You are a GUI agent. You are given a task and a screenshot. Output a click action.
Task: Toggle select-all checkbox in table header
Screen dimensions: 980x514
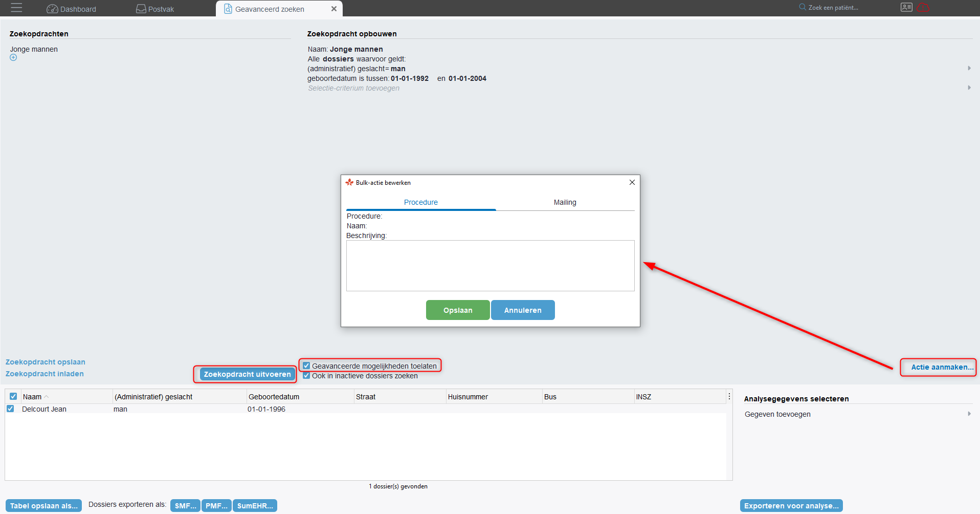coord(13,396)
